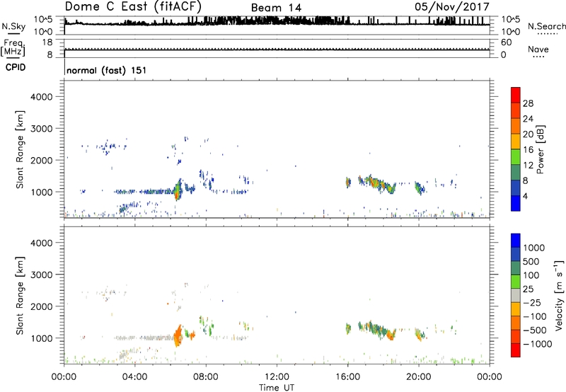Image resolution: width=566 pixels, height=392 pixels.
Task: Click the -500 tick on velocity colorbar
Action: (x=535, y=330)
